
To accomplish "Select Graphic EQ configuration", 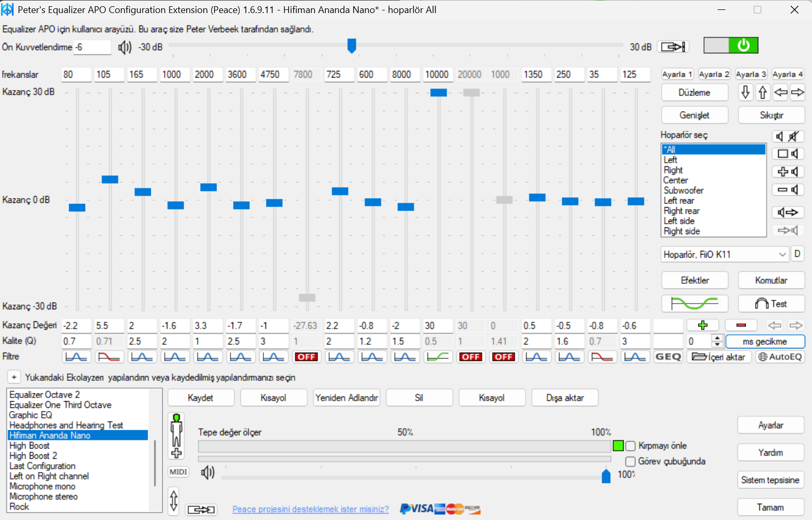I will 78,415.
